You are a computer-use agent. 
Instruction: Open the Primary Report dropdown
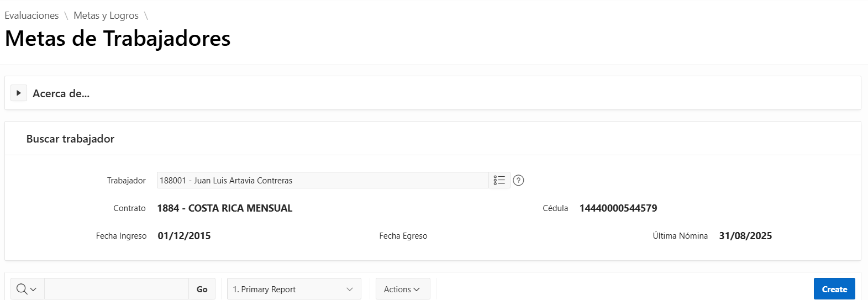pos(294,289)
